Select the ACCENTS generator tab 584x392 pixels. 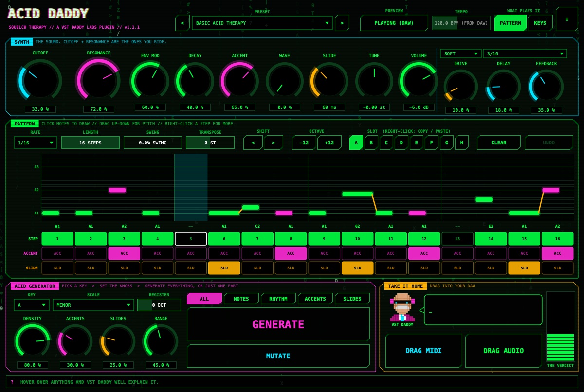pos(315,299)
